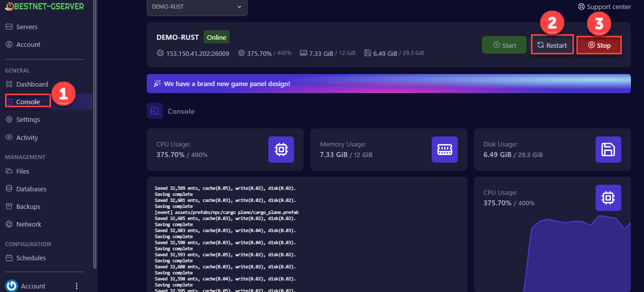The width and height of the screenshot is (644, 292).
Task: Click the cargo_plane.prefab event log line
Action: [x=227, y=212]
